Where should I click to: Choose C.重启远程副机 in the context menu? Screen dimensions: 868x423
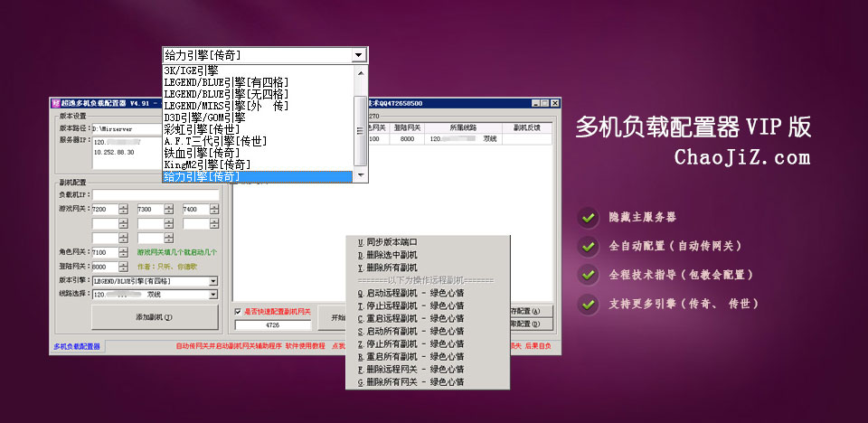(x=428, y=318)
